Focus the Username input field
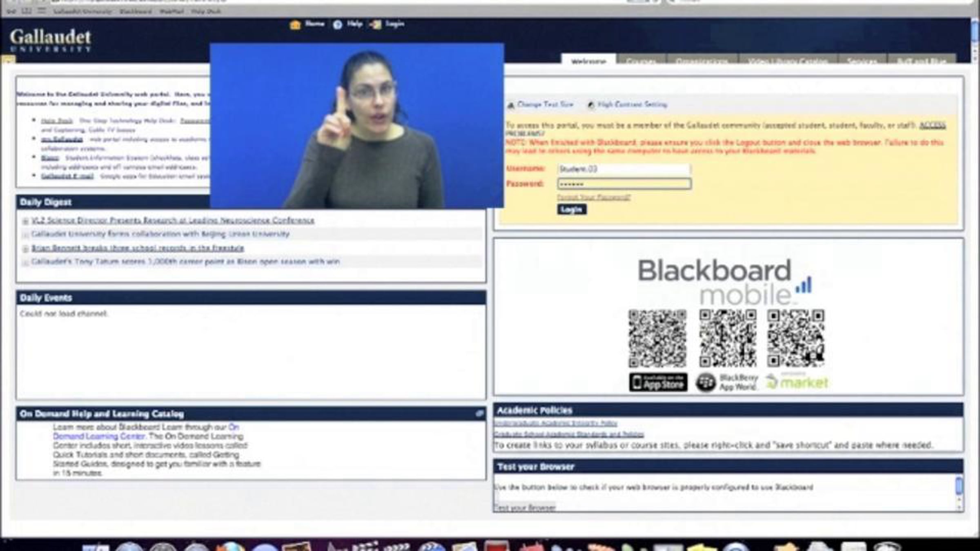This screenshot has height=551, width=980. [624, 169]
